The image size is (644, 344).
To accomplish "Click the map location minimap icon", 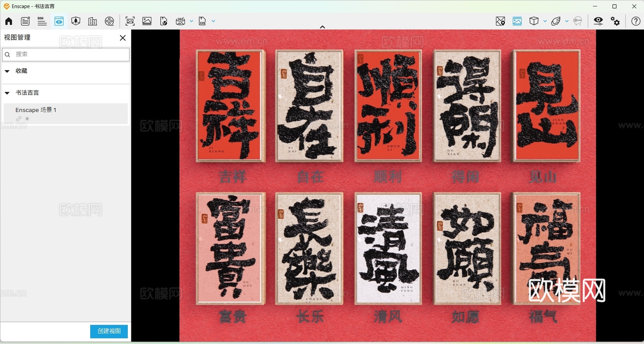I will point(501,21).
